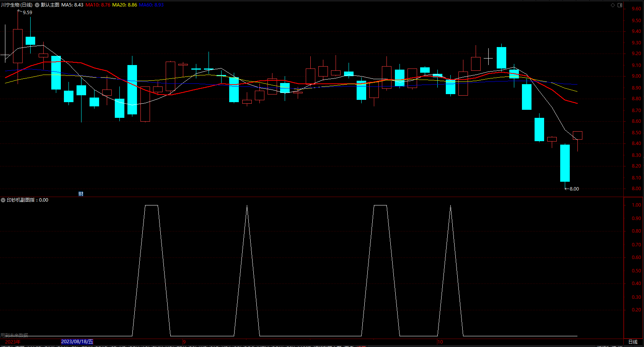Screen dimensions: 644x347
Task: Click the 日线 period button at bottom right
Action: point(633,342)
